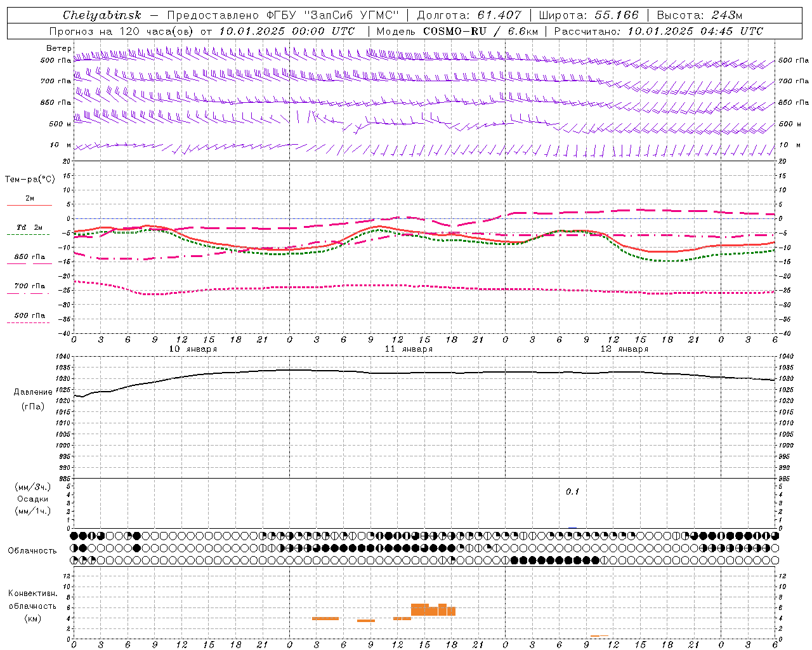Image resolution: width=812 pixels, height=650 pixels.
Task: Click the Chelyabinsk station title
Action: click(x=101, y=15)
